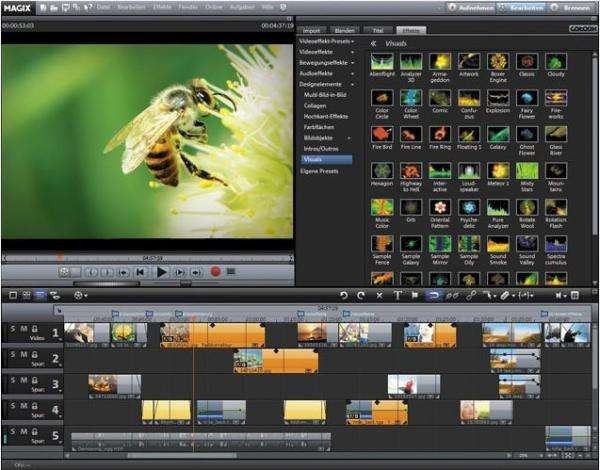Collapse the Designelemente category

coord(326,84)
